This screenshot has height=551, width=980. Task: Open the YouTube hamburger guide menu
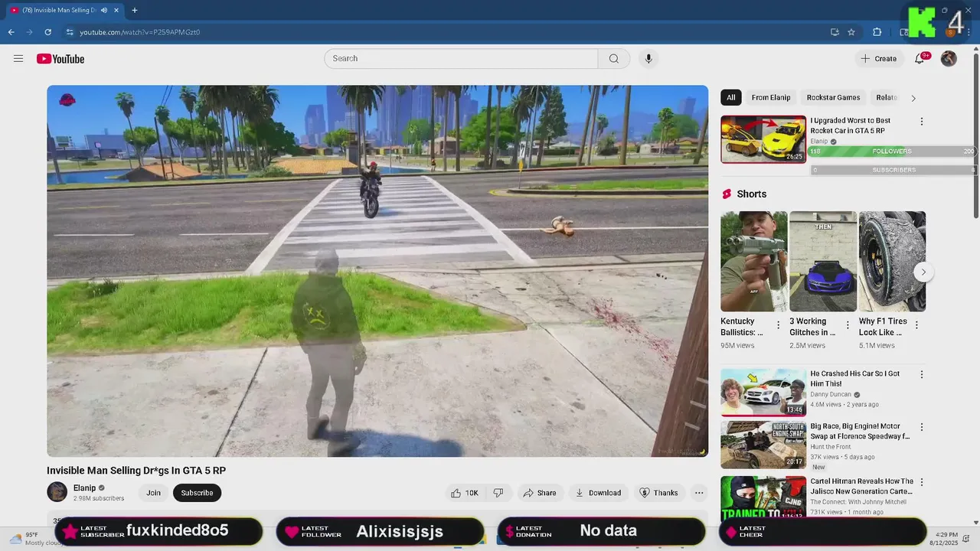(x=18, y=59)
